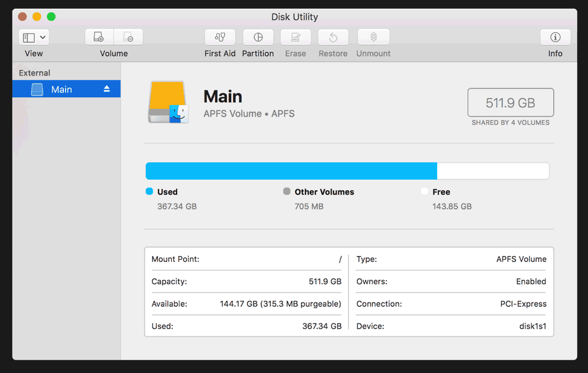Open the Partition pie icon
Image resolution: width=588 pixels, height=373 pixels.
[x=258, y=37]
